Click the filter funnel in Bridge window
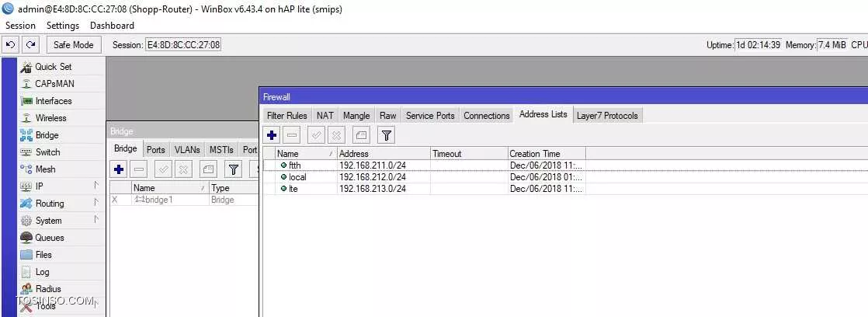This screenshot has height=317, width=868. coord(234,169)
